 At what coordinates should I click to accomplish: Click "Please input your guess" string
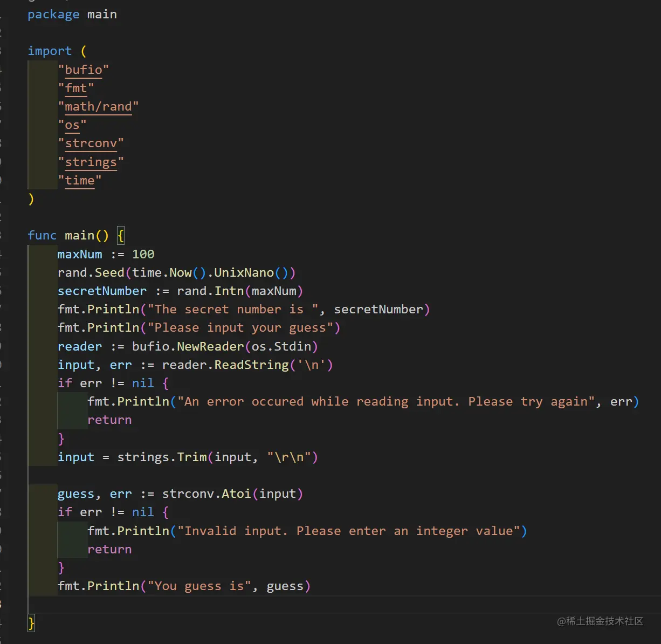point(240,328)
